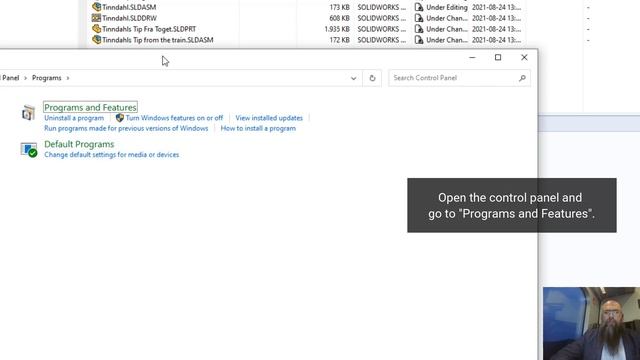This screenshot has height=360, width=640.
Task: Open Uninstall a program
Action: click(74, 118)
